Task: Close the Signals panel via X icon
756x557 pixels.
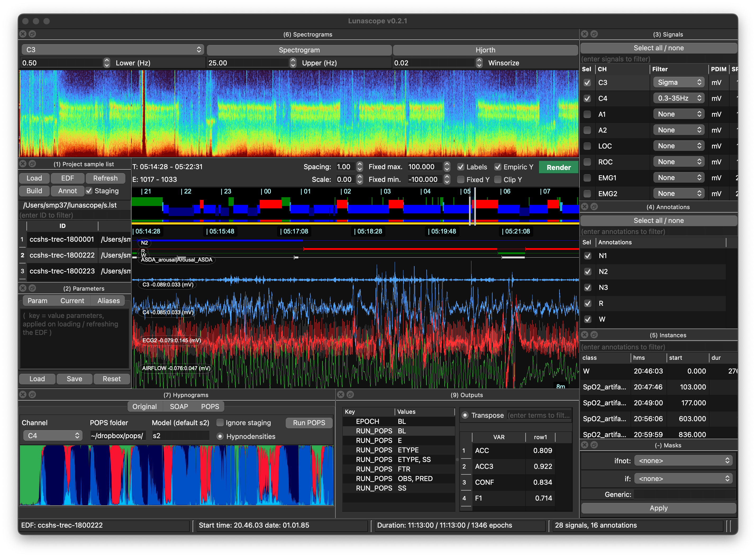Action: (x=585, y=34)
